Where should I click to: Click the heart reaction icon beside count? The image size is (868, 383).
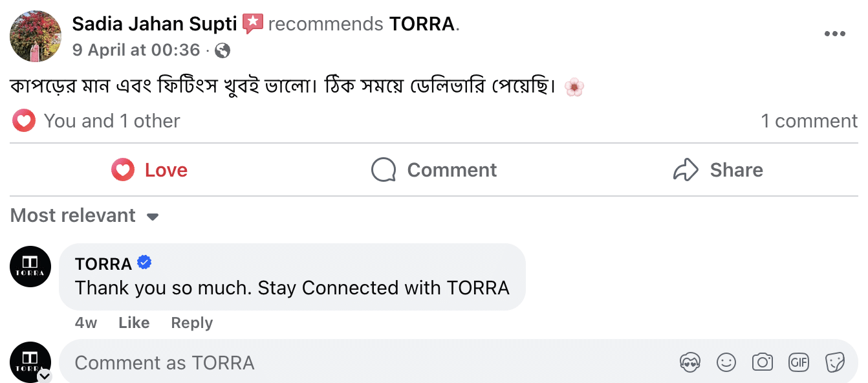pos(24,121)
